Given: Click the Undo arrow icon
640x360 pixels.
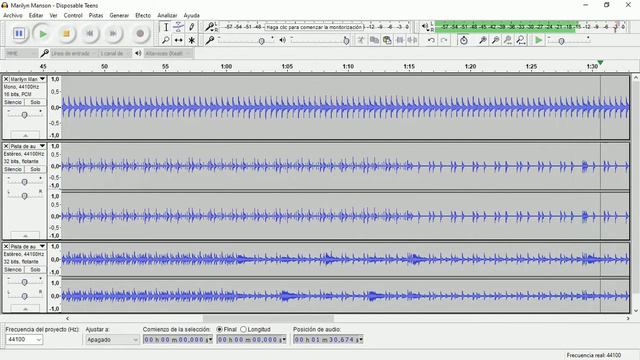Looking at the screenshot, I should [x=431, y=40].
